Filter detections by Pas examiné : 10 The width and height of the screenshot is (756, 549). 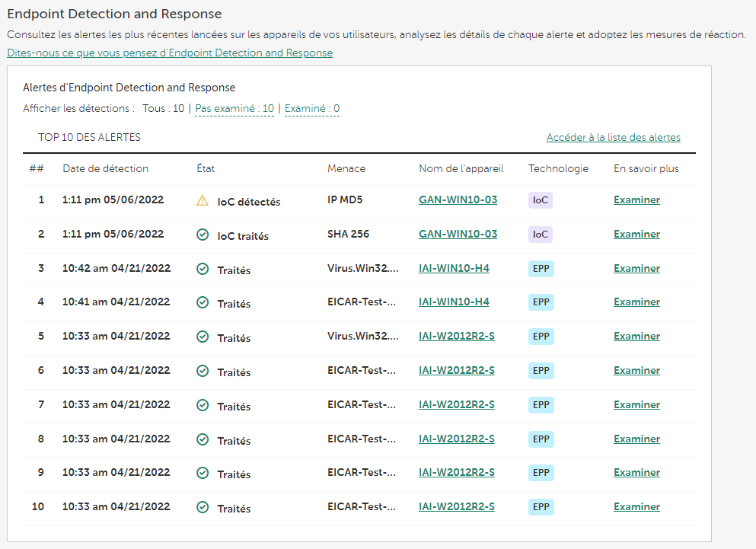[234, 109]
